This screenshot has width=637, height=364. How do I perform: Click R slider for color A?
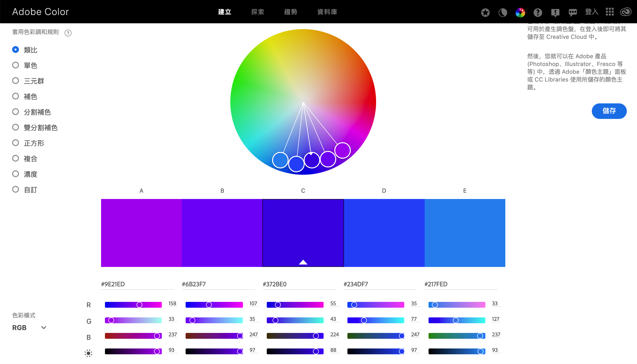(133, 305)
